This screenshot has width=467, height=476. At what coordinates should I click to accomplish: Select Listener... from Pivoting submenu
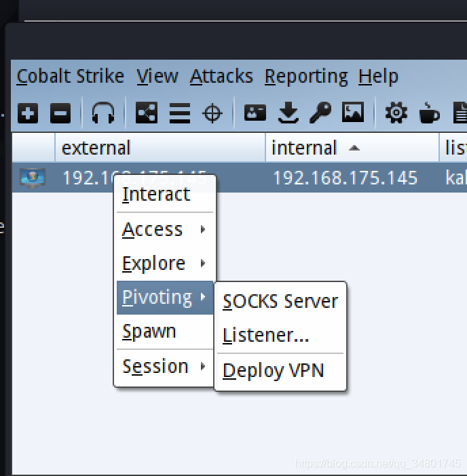coord(280,336)
